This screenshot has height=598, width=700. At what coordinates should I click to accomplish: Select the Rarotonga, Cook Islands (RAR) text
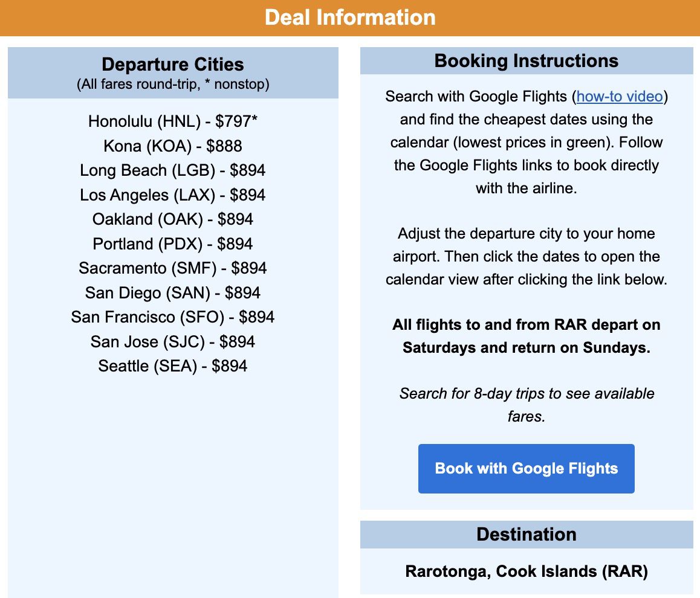point(526,571)
